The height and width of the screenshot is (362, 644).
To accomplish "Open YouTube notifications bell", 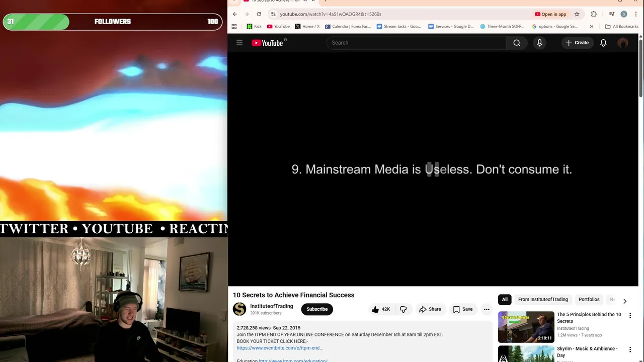I will click(603, 43).
